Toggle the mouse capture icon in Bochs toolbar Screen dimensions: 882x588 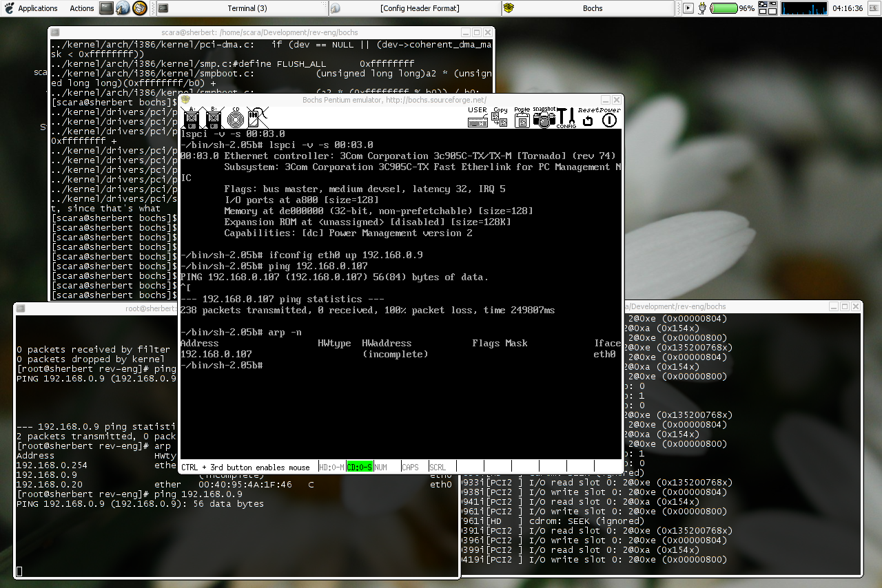point(258,118)
